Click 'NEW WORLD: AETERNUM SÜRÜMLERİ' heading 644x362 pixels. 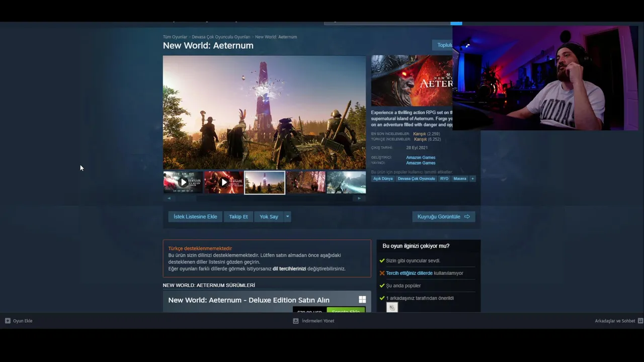209,285
